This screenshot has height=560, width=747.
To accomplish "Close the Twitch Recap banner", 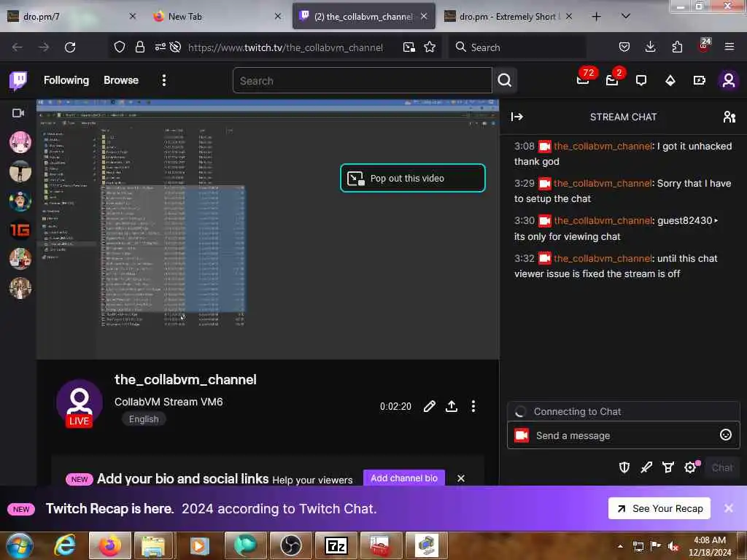I will (729, 508).
